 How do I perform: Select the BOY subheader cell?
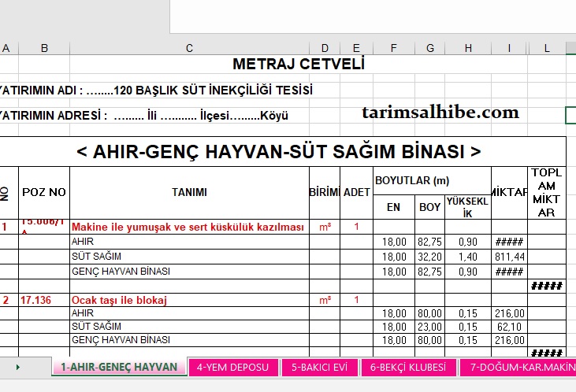pos(429,207)
